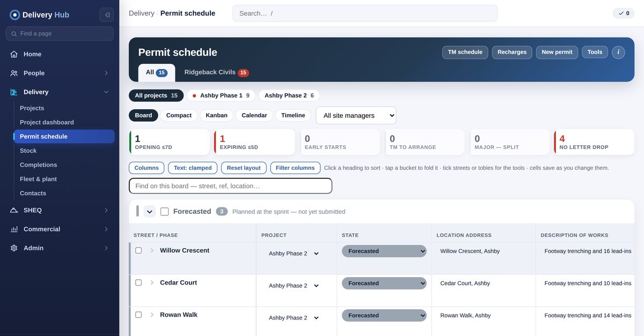Collapse the sidebar with the panel icon

[107, 15]
